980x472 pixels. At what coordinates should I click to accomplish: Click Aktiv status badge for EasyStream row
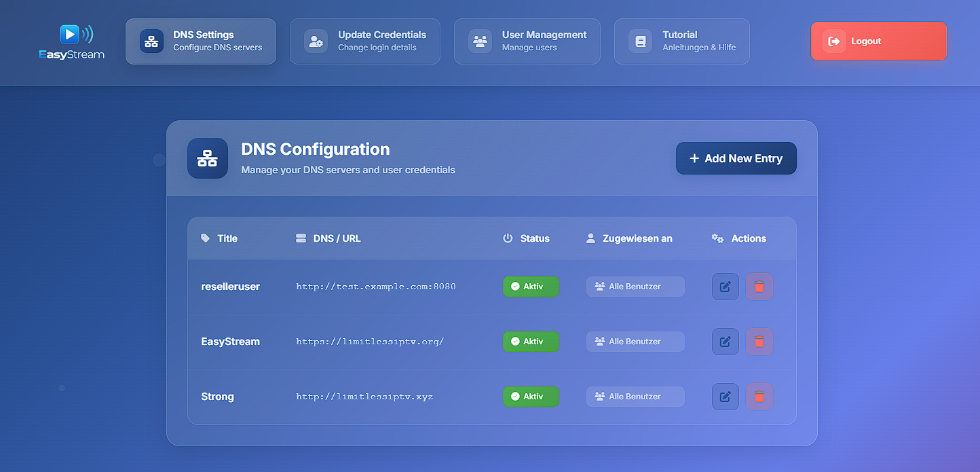531,342
